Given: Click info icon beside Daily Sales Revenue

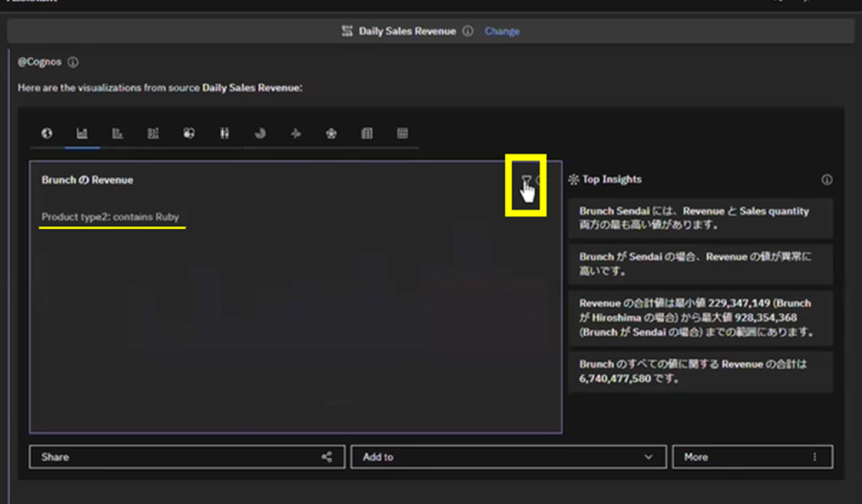Looking at the screenshot, I should [468, 32].
